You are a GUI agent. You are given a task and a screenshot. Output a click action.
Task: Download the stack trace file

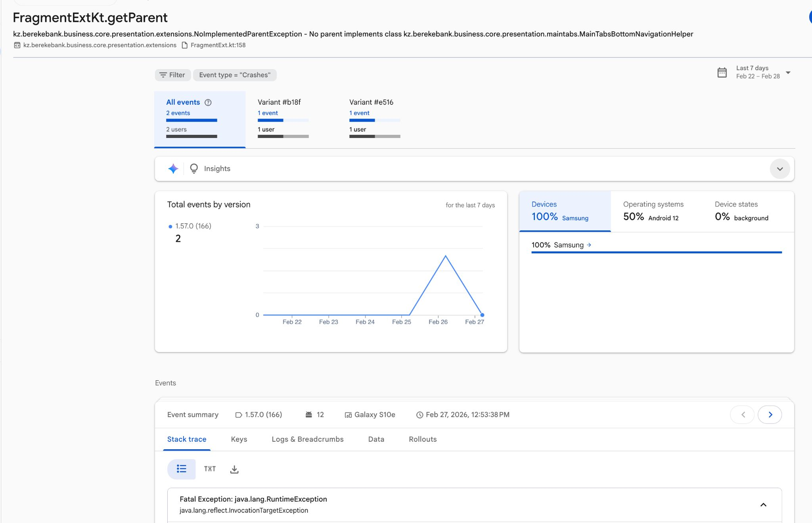click(234, 469)
